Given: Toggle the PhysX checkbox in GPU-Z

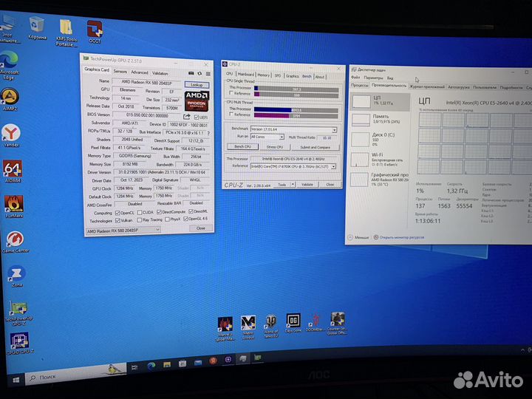Looking at the screenshot, I should point(167,219).
